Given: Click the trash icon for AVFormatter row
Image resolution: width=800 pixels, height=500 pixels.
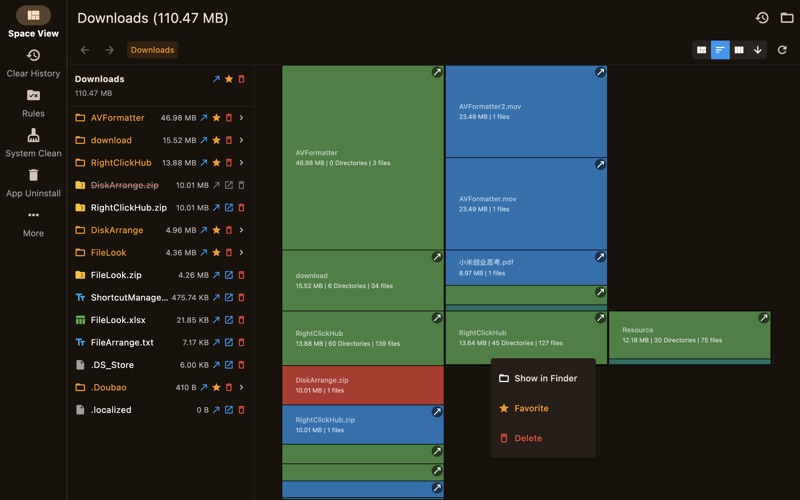Looking at the screenshot, I should point(229,118).
